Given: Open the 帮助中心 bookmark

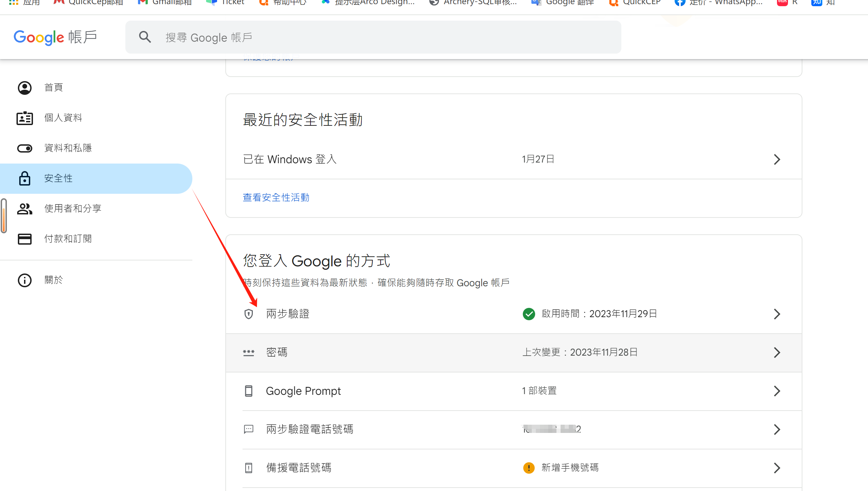Looking at the screenshot, I should tap(283, 3).
